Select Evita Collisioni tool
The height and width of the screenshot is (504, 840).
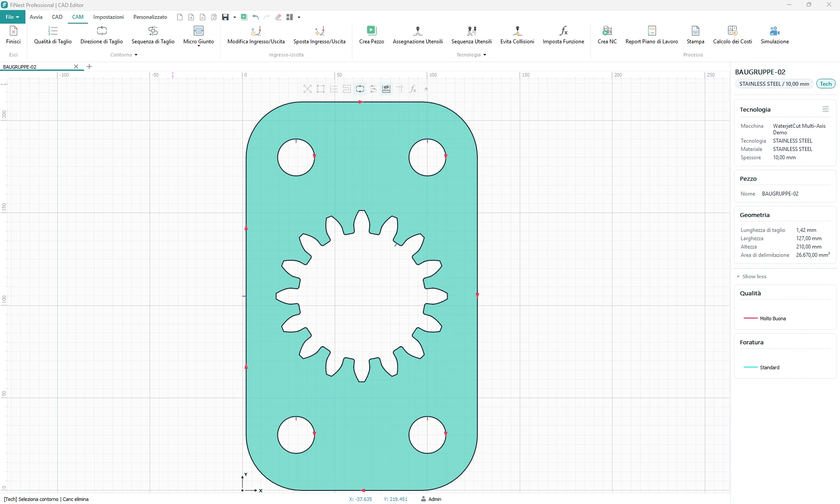pos(517,35)
